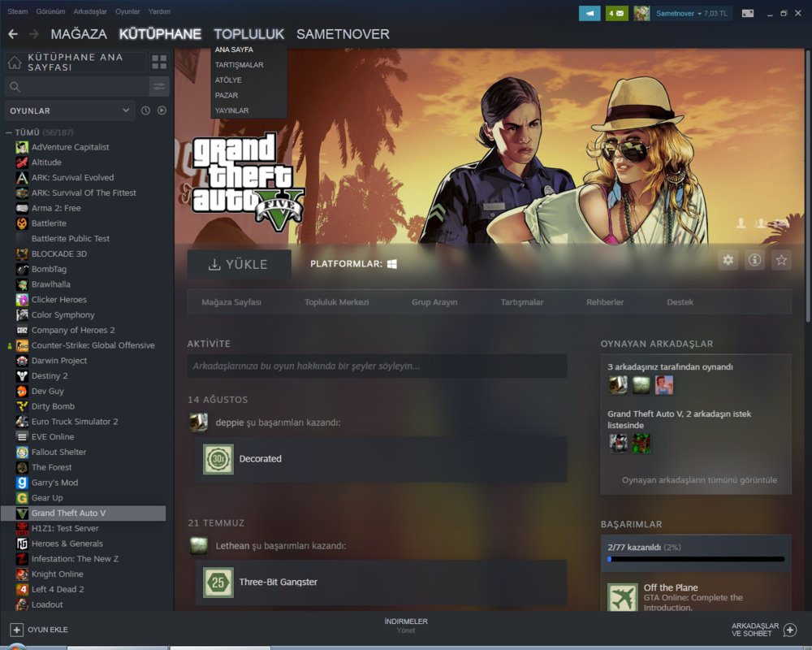Select TARTIŞMALAR from the Topluluk menu
812x650 pixels.
click(x=240, y=65)
